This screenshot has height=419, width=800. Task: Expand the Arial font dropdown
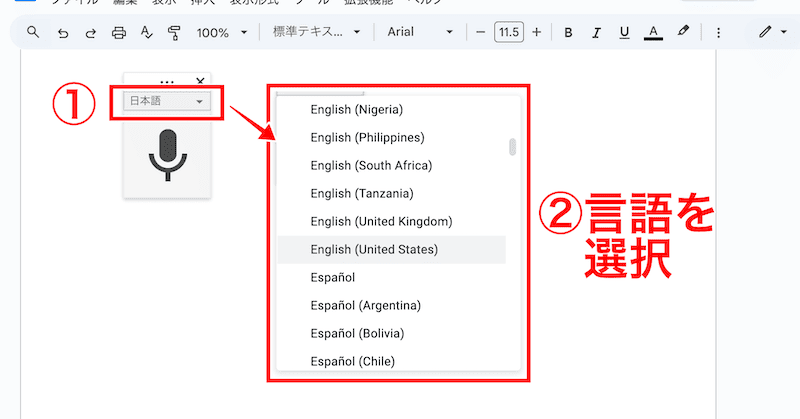coord(419,32)
